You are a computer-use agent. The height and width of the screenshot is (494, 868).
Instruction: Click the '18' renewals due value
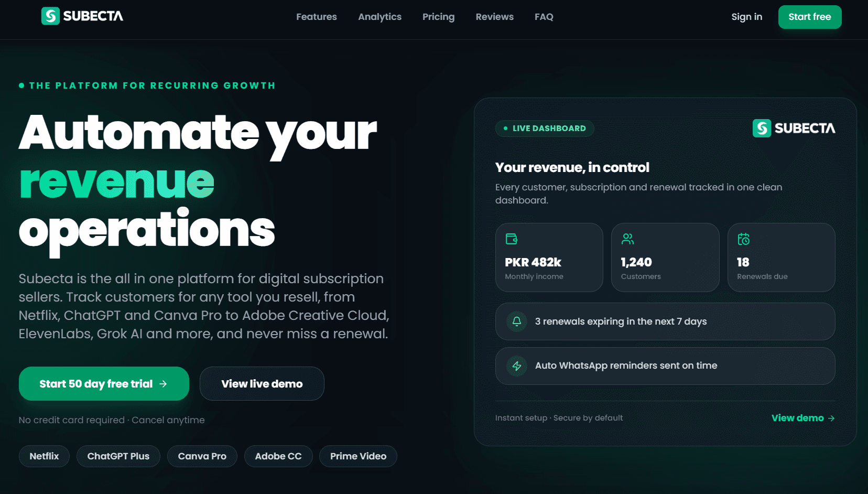[x=743, y=262]
